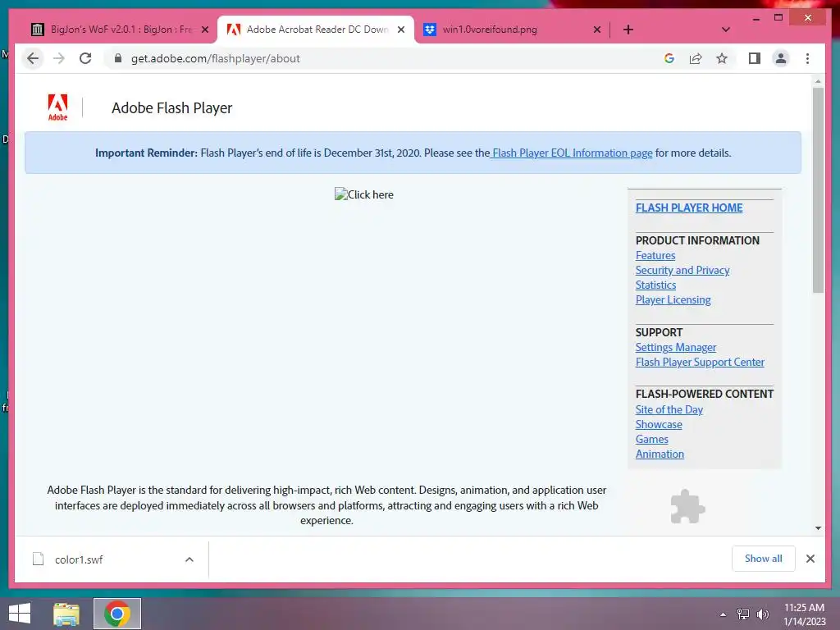Screen dimensions: 840x630
Task: Close the win1.0voreifound.png tab
Action: (597, 30)
